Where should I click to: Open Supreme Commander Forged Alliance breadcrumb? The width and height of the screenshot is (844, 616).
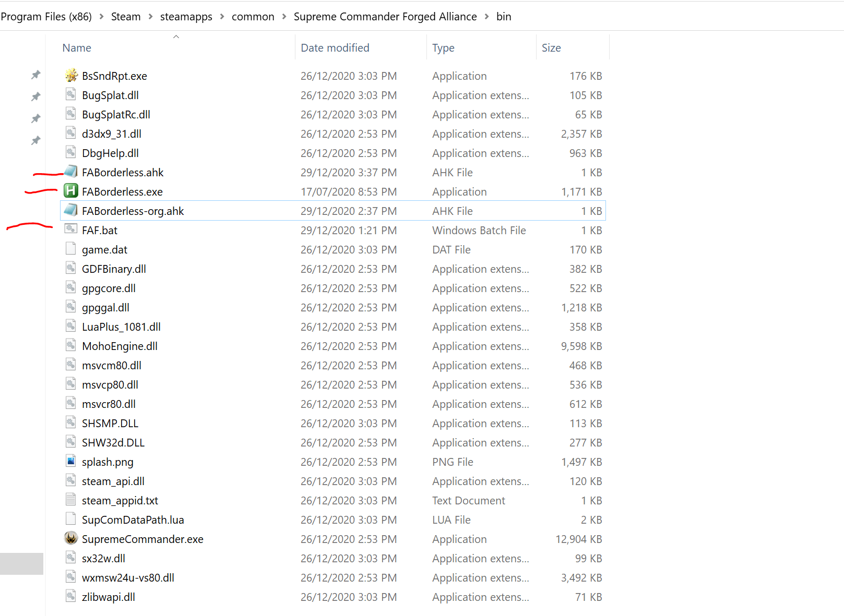(385, 17)
